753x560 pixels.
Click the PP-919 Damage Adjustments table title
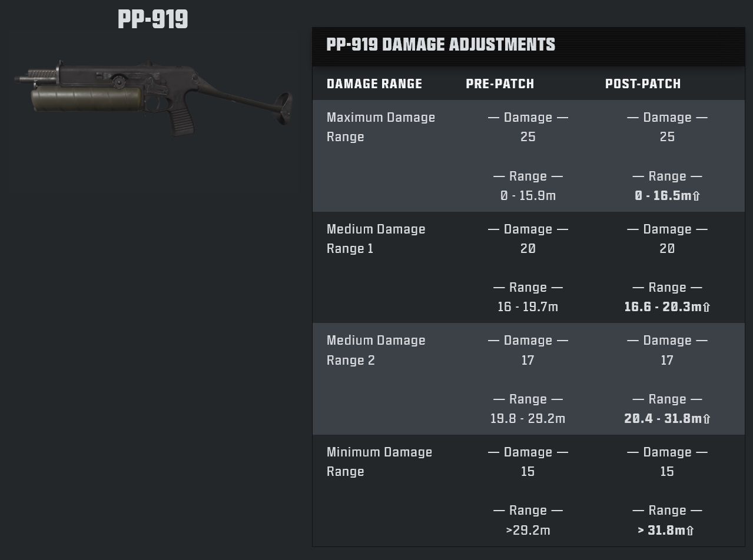coord(440,45)
